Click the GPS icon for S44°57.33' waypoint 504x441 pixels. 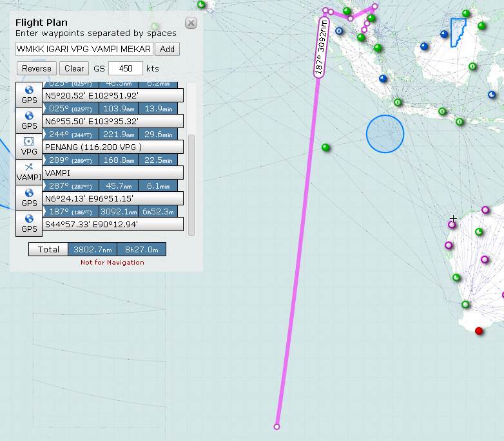pos(29,223)
